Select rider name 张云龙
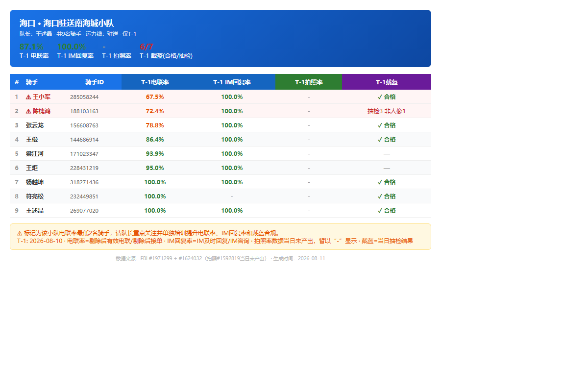 coord(35,125)
